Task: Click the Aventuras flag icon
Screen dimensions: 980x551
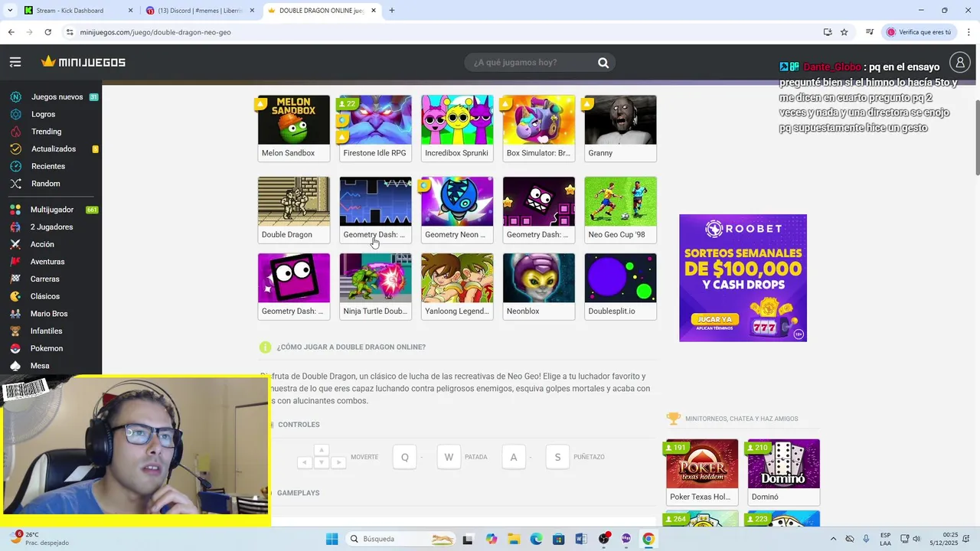Action: coord(15,262)
